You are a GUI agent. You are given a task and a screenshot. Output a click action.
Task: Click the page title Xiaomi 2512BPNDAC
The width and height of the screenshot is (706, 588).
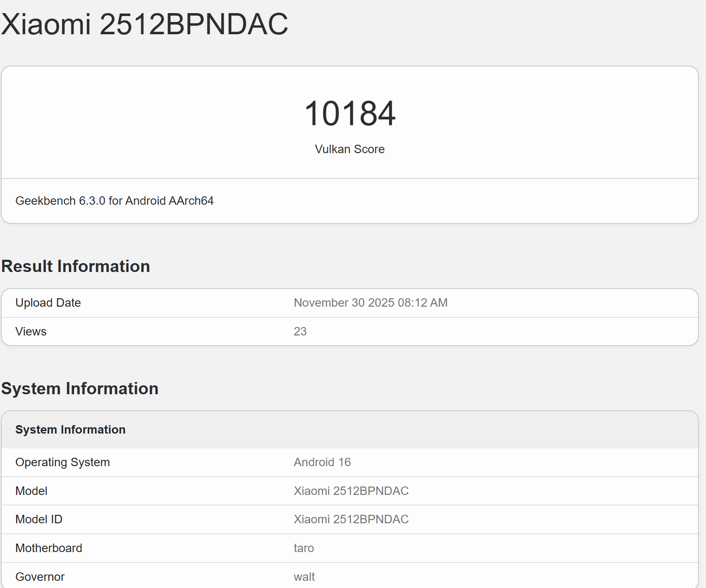tap(144, 25)
